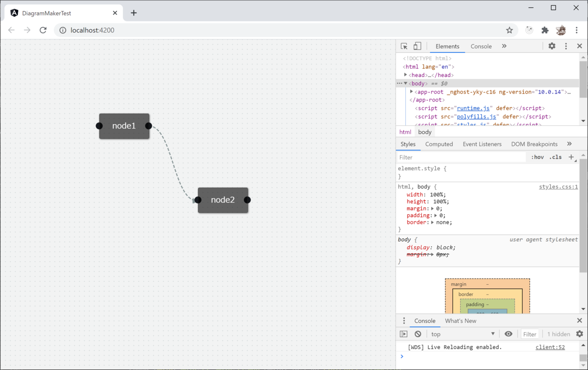Image resolution: width=588 pixels, height=370 pixels.
Task: Click display: block in user agent rule
Action: click(x=431, y=247)
